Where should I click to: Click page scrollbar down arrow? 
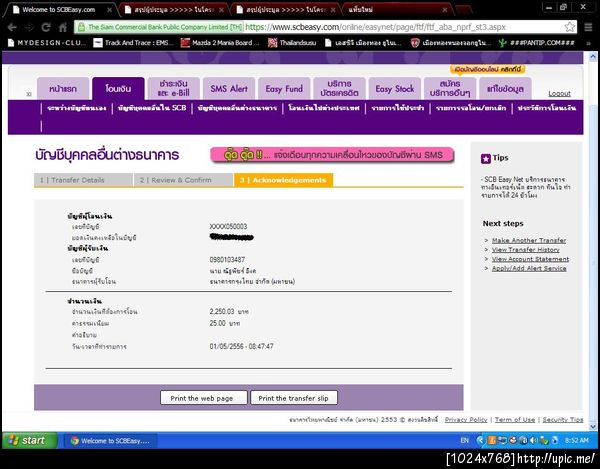593,426
